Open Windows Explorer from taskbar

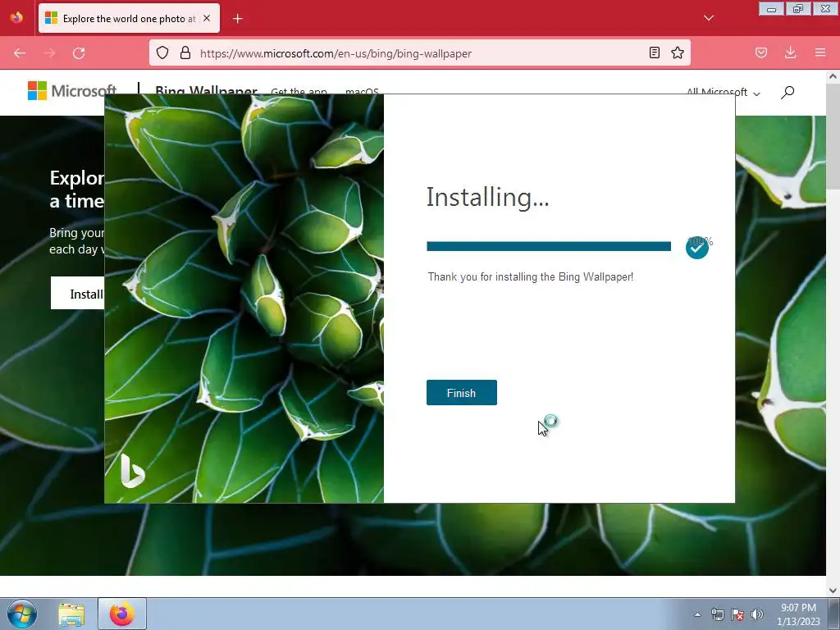pyautogui.click(x=71, y=614)
